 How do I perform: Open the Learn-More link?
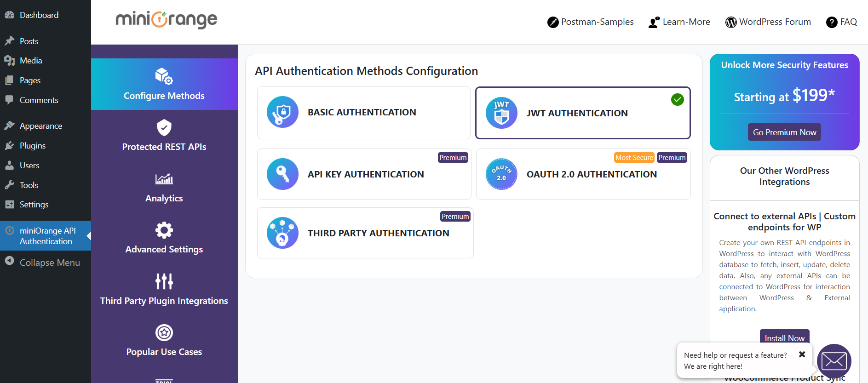pyautogui.click(x=679, y=22)
